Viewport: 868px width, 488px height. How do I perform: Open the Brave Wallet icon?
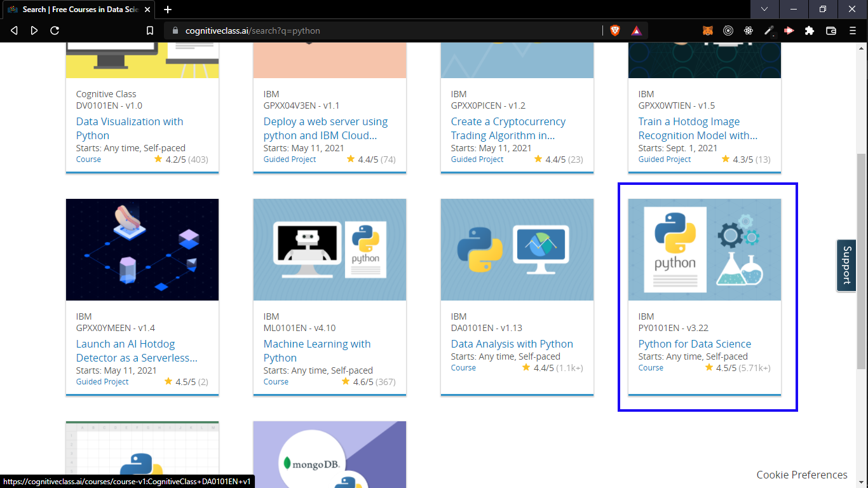(x=831, y=30)
